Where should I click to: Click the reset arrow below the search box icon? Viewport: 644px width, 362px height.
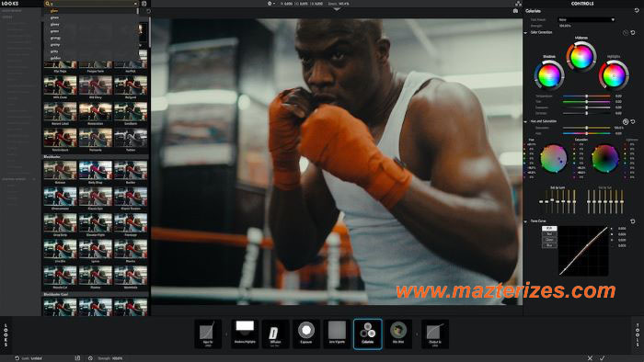[x=148, y=11]
